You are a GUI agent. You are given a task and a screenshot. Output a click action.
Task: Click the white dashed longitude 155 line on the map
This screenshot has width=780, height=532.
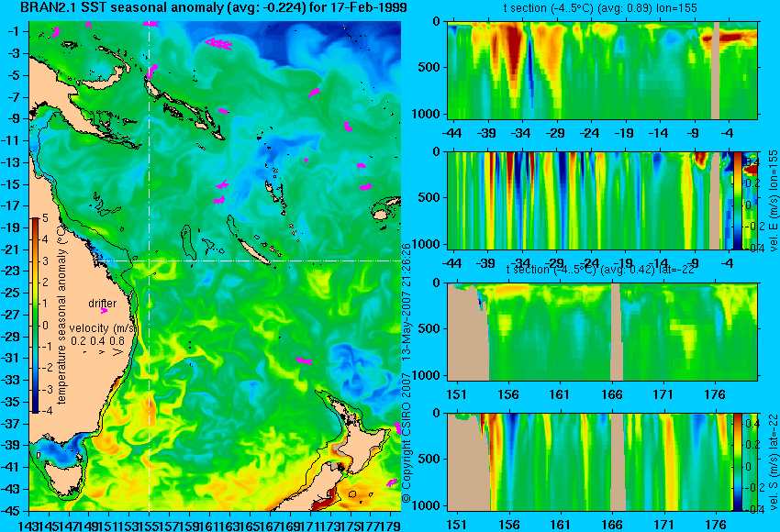[150, 266]
